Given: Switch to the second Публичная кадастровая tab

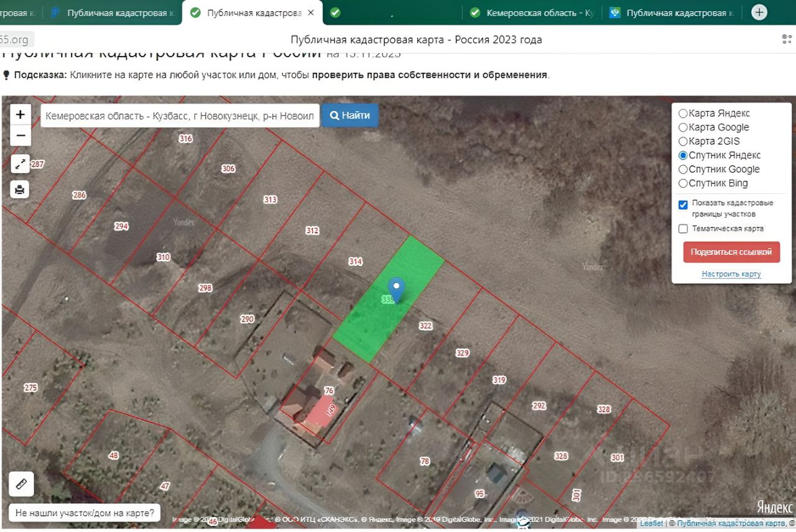Looking at the screenshot, I should (x=113, y=12).
